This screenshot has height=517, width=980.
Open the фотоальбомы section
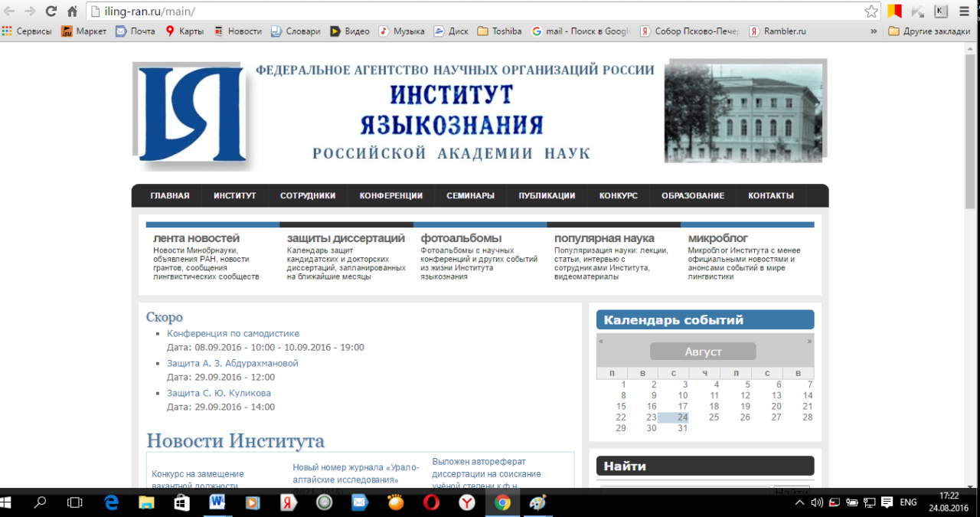click(461, 238)
